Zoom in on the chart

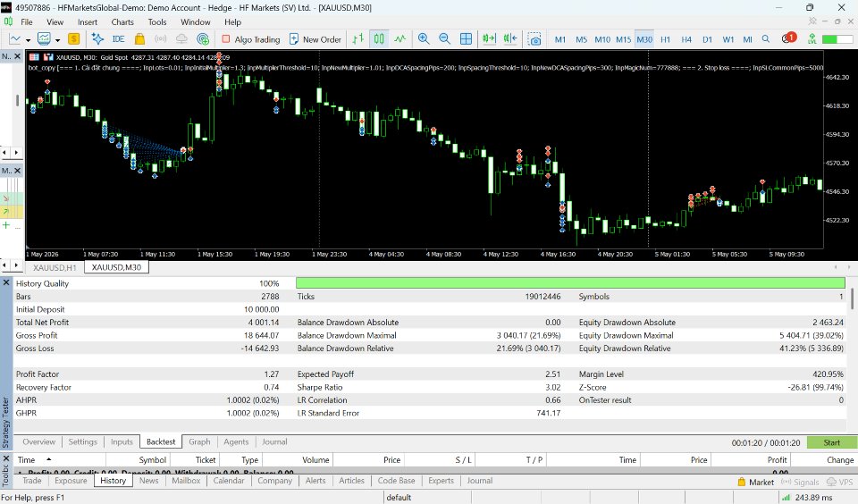pyautogui.click(x=424, y=38)
